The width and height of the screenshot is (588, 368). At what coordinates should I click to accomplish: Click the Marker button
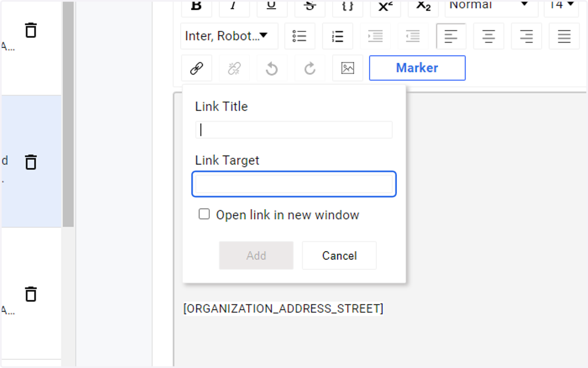pos(417,68)
